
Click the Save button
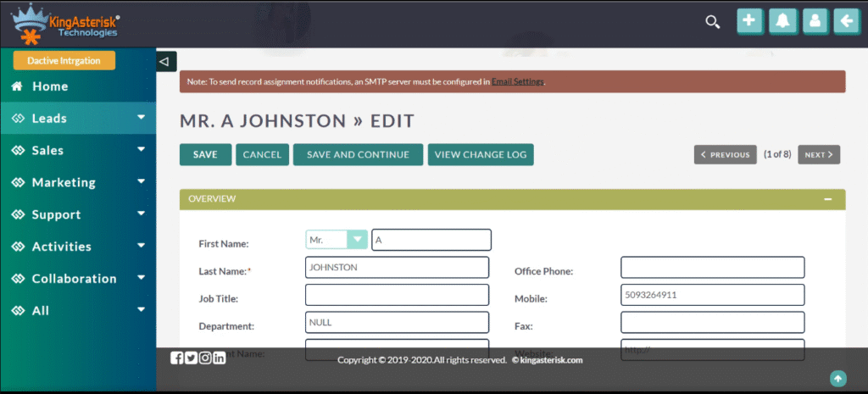pyautogui.click(x=205, y=155)
